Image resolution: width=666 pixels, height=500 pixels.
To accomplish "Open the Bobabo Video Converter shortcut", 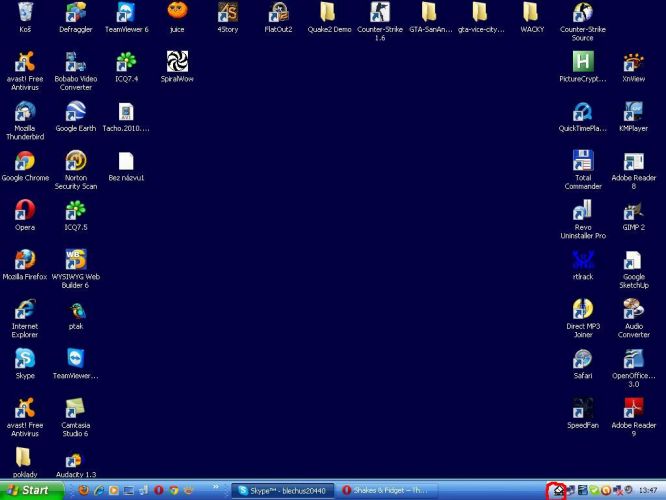I will coord(76,71).
